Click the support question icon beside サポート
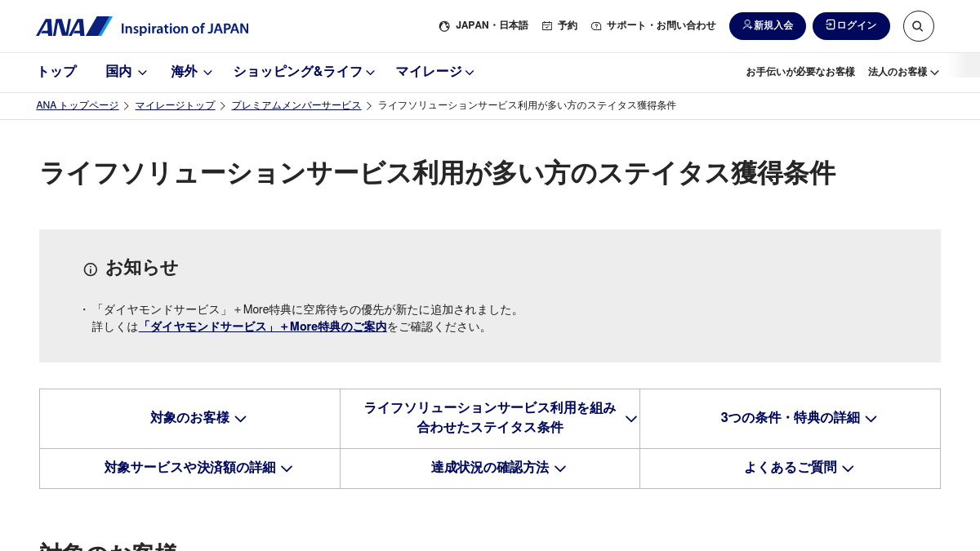980x551 pixels. pyautogui.click(x=596, y=26)
